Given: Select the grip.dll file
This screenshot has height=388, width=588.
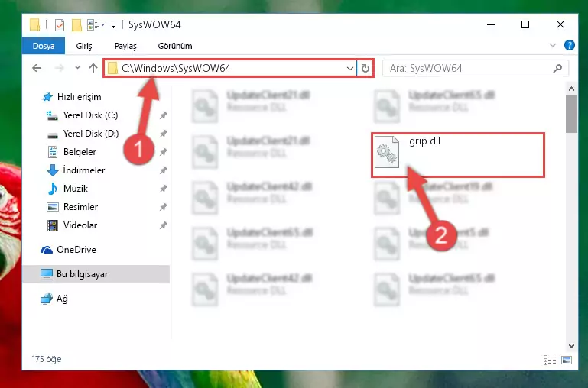Looking at the screenshot, I should [x=457, y=155].
